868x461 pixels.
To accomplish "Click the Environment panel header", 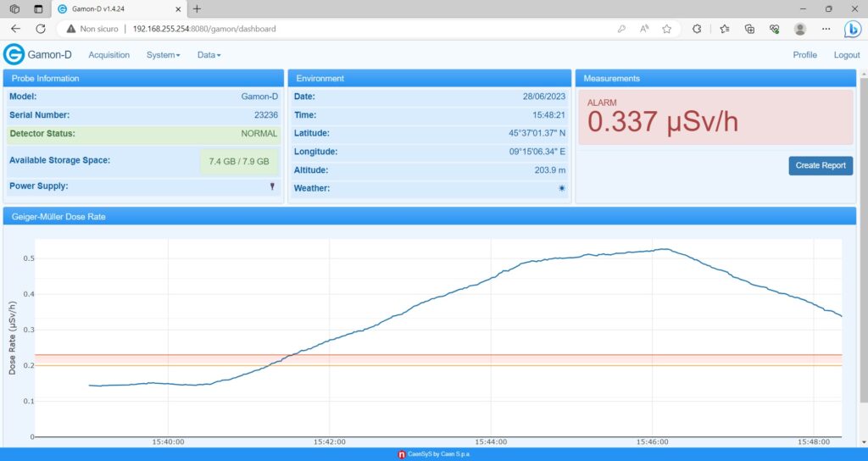I will 429,78.
